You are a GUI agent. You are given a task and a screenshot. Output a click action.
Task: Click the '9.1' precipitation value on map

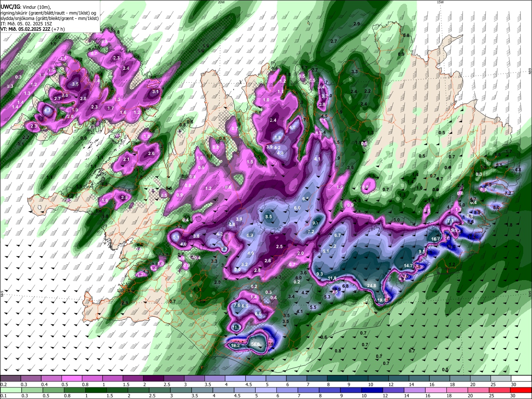click(x=315, y=223)
